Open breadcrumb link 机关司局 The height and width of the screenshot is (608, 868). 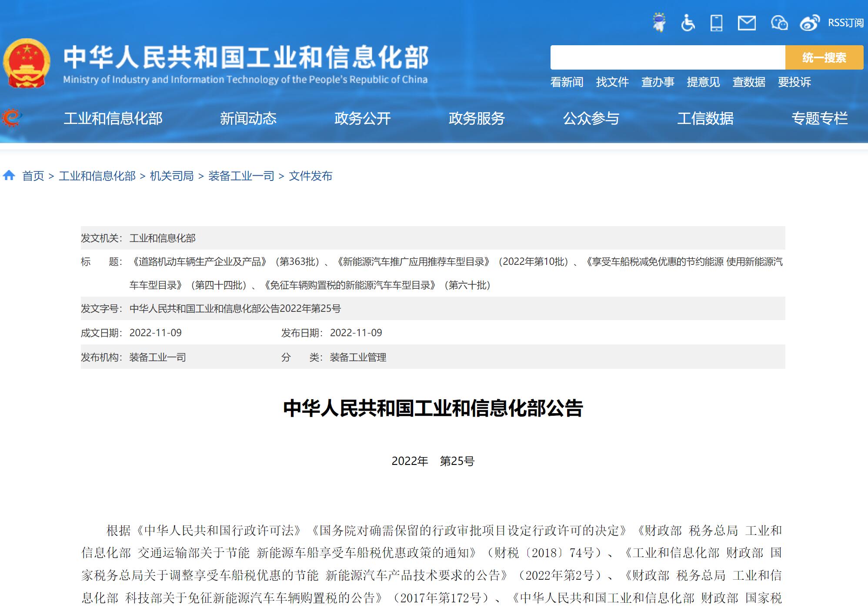(172, 176)
